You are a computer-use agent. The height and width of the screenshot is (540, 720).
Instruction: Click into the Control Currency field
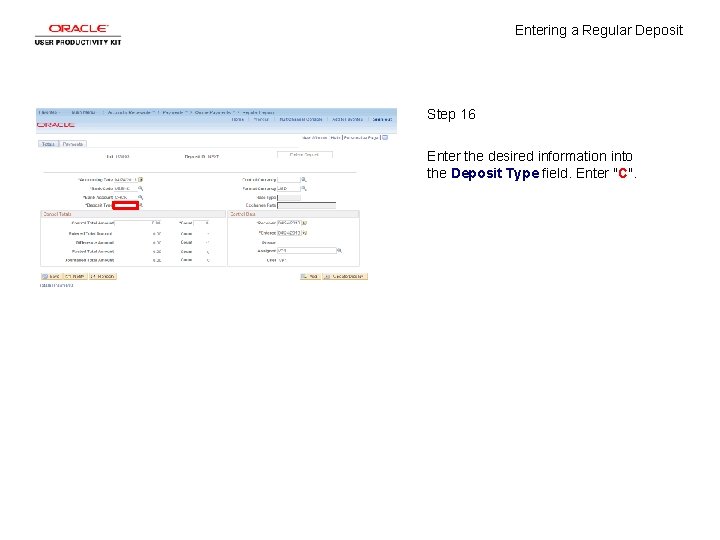(289, 180)
